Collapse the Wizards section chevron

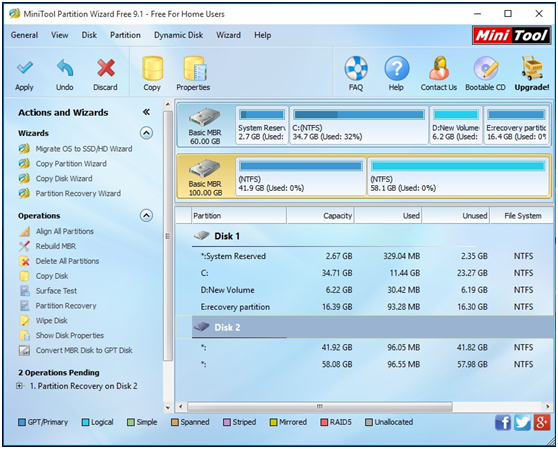pyautogui.click(x=146, y=133)
